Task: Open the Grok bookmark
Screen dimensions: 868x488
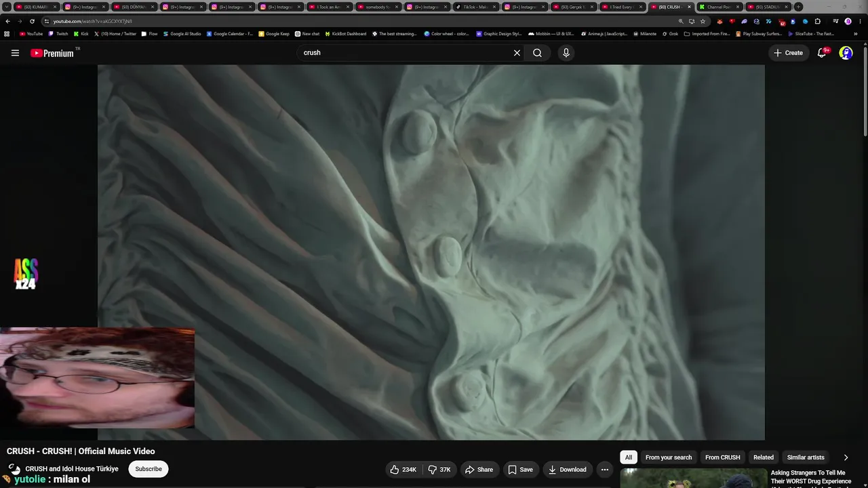Action: (670, 33)
